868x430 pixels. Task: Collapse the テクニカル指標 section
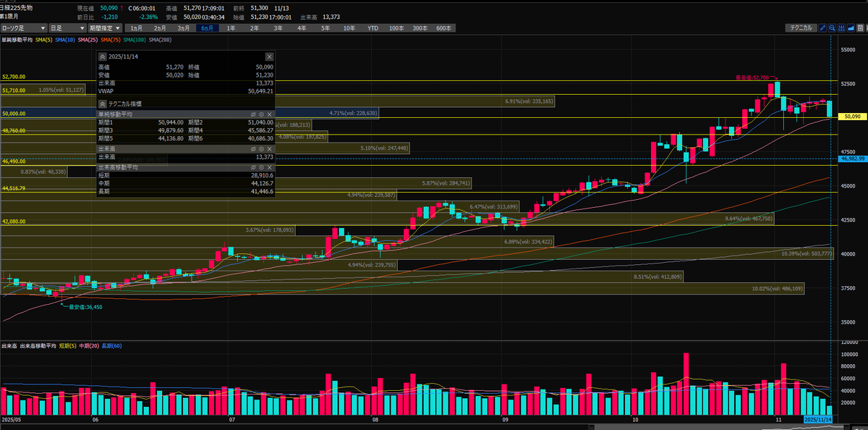point(103,104)
